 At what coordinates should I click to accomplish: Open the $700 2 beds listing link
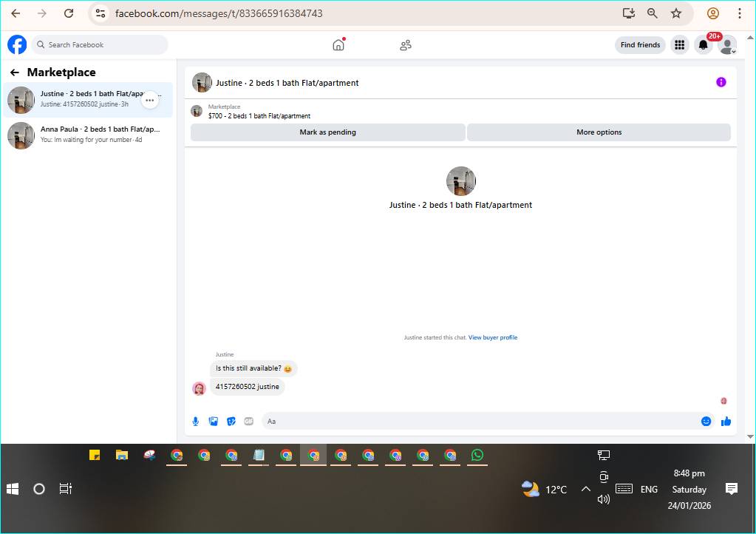point(259,116)
